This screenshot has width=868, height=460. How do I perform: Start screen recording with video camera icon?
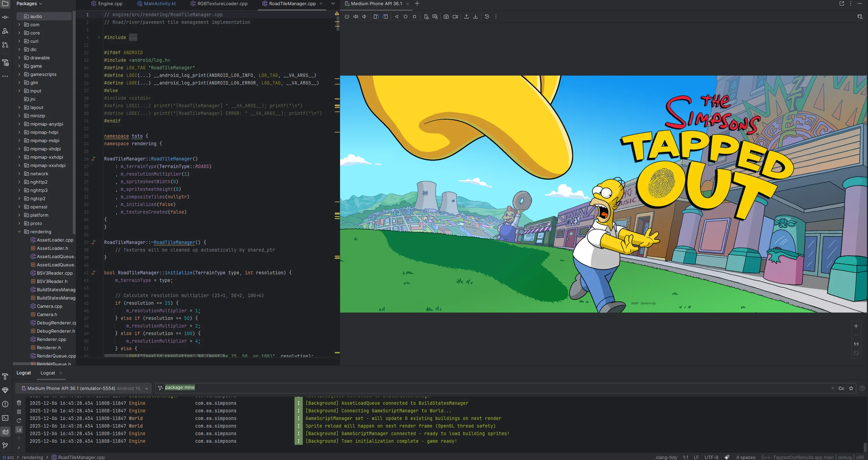tap(455, 17)
